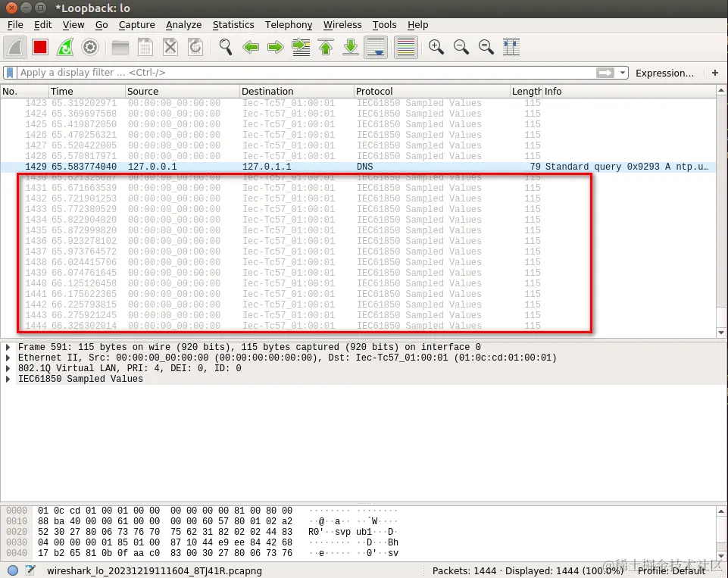Toggle auto-scroll during live capture
Viewport: 728px width, 578px height.
(x=376, y=47)
